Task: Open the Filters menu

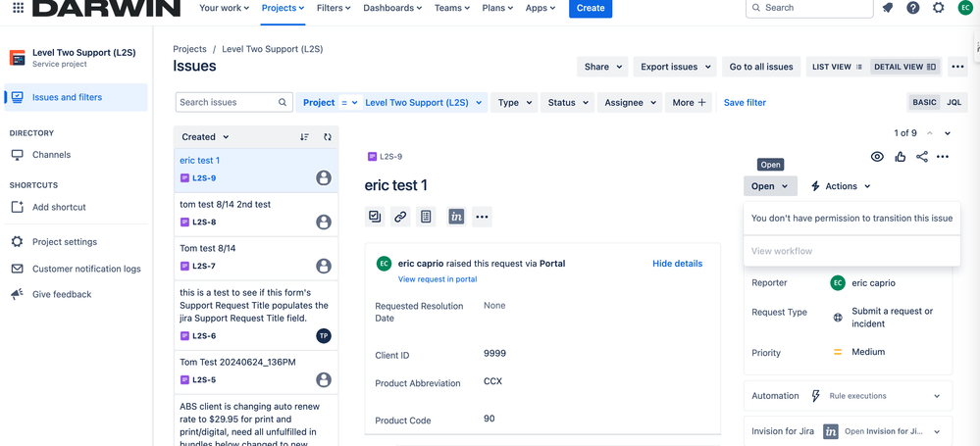Action: [x=334, y=8]
